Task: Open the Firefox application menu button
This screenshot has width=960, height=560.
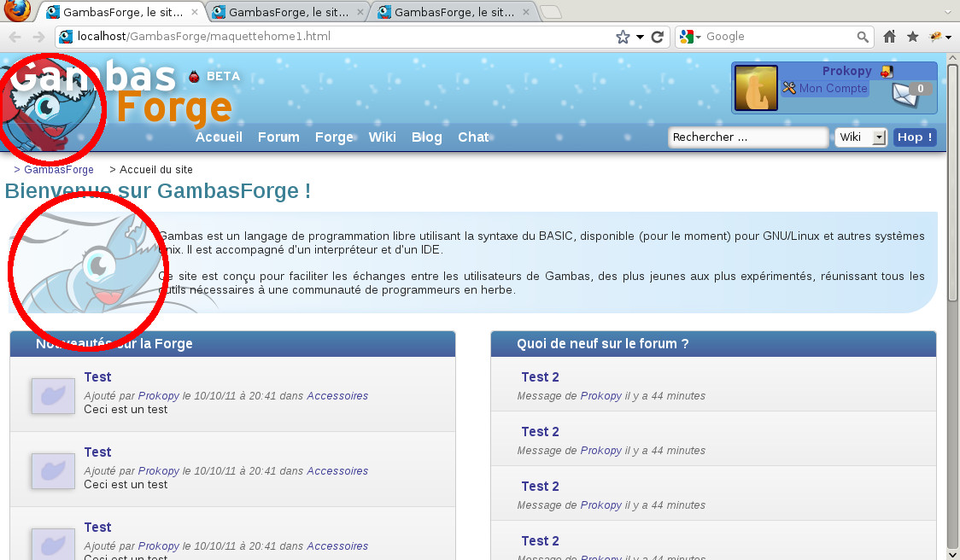Action: click(16, 9)
